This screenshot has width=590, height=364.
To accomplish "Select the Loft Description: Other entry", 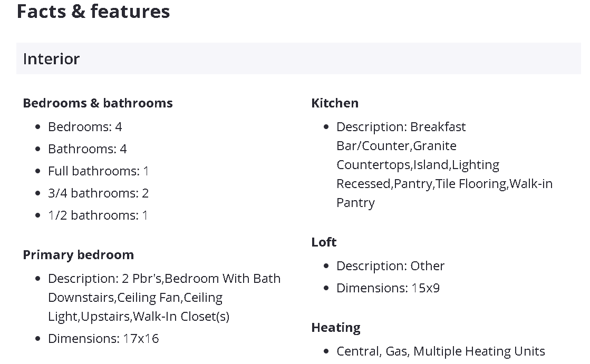I will (390, 266).
